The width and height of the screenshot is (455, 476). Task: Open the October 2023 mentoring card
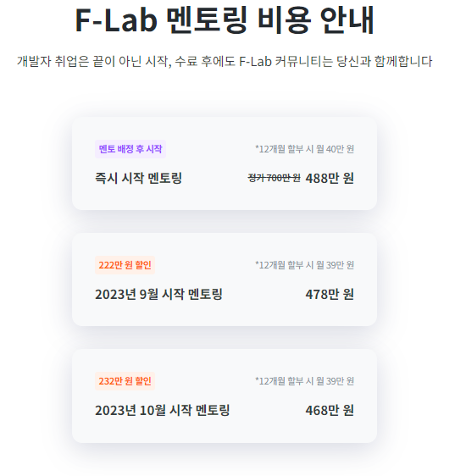point(225,396)
